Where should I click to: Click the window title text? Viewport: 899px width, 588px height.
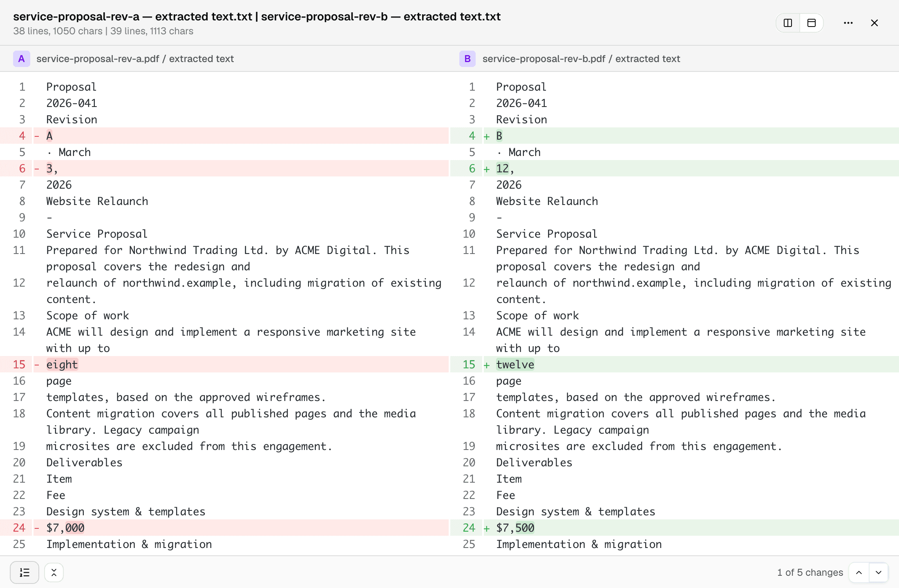tap(257, 16)
